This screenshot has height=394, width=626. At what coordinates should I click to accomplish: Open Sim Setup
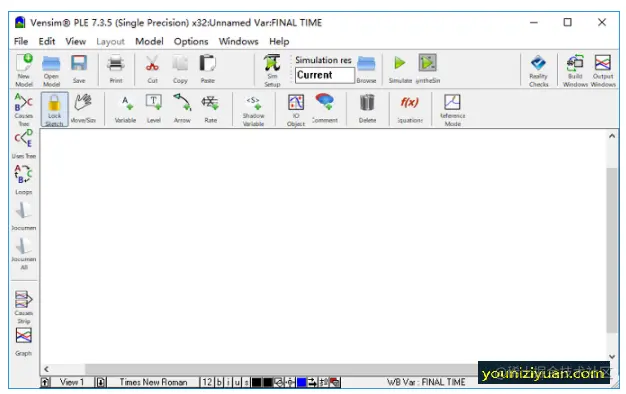tap(272, 70)
